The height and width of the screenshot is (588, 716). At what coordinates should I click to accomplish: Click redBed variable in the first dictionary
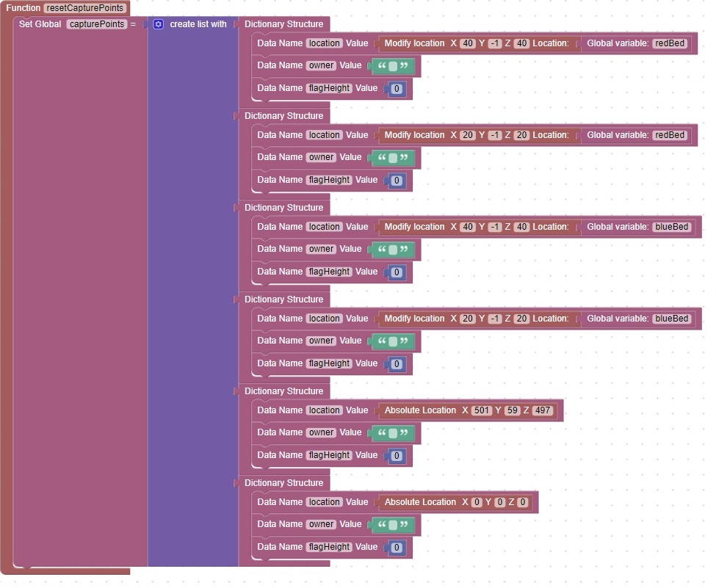[670, 43]
